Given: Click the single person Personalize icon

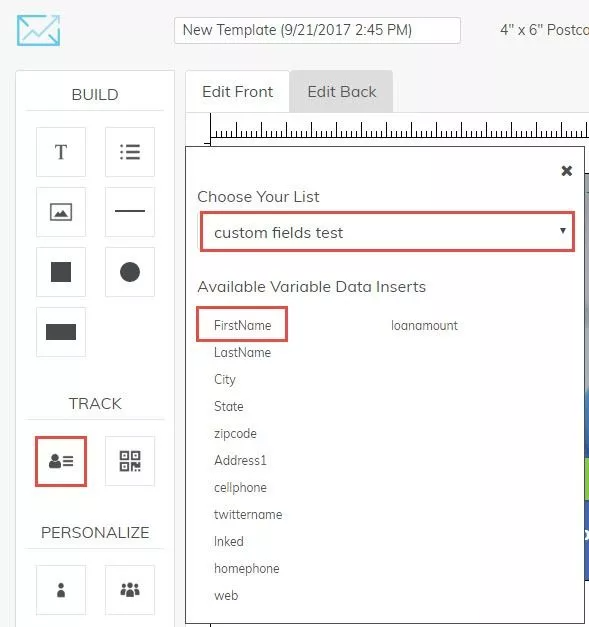Looking at the screenshot, I should [61, 590].
